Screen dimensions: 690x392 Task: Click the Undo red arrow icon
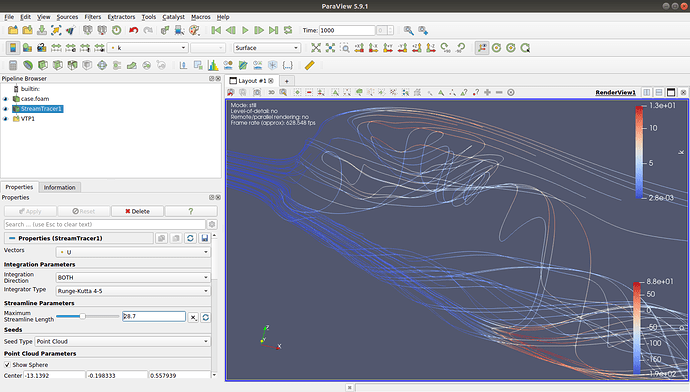pyautogui.click(x=133, y=30)
